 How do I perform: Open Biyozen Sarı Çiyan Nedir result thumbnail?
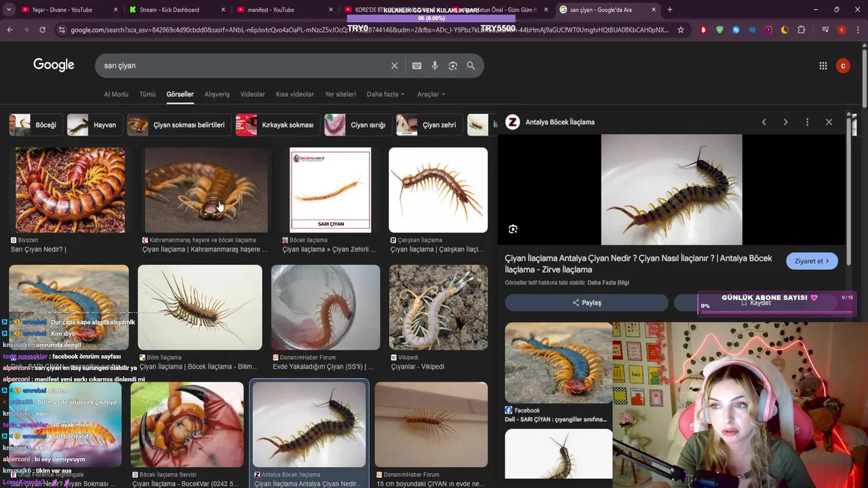click(x=70, y=190)
